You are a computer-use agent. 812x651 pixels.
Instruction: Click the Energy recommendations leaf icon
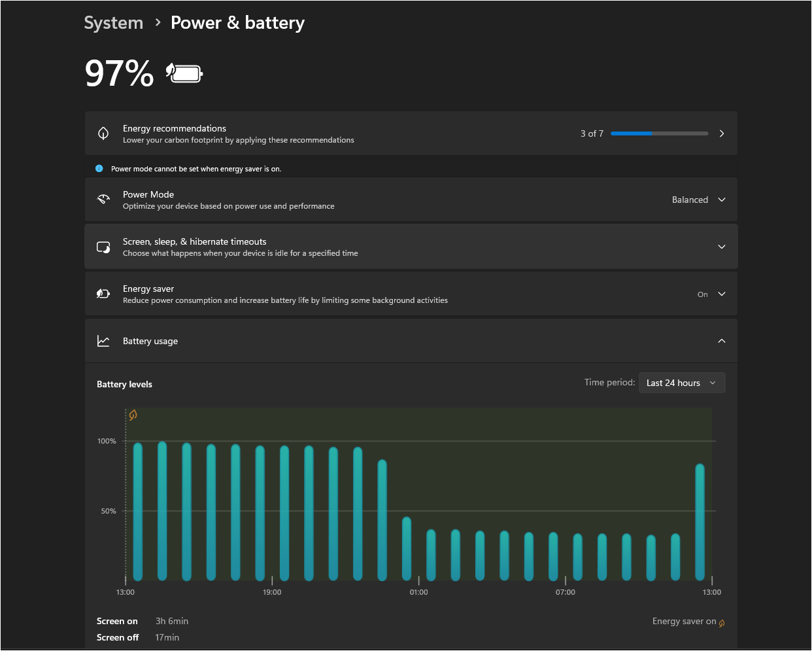point(103,133)
